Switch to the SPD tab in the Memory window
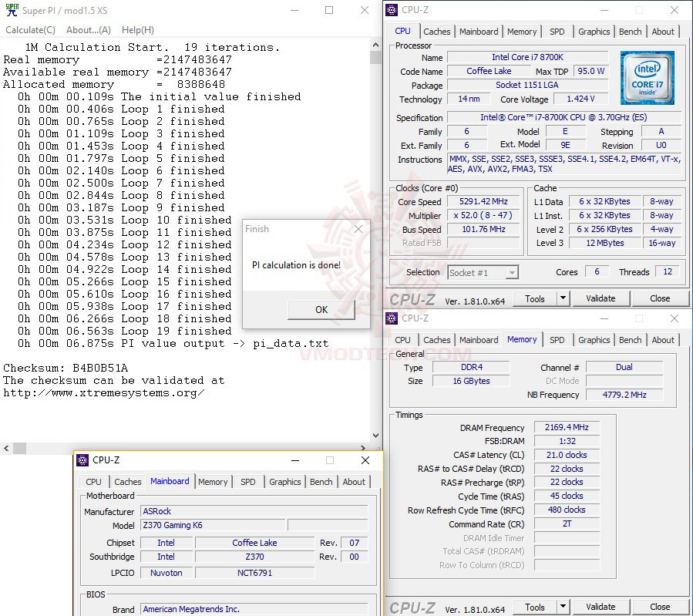The width and height of the screenshot is (693, 616). tap(557, 339)
